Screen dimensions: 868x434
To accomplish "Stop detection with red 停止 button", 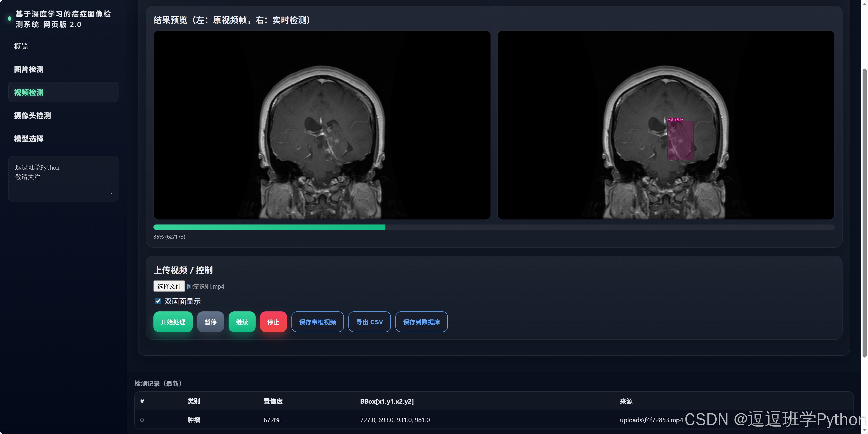I will 273,322.
